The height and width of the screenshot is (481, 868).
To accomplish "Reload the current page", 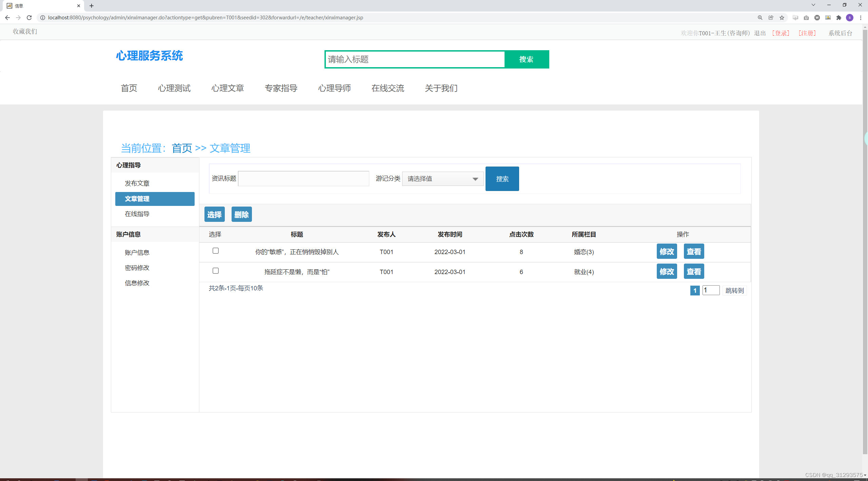I will pyautogui.click(x=29, y=17).
